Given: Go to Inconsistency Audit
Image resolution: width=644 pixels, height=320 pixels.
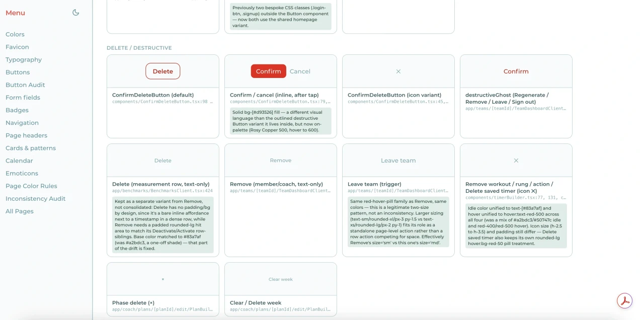Looking at the screenshot, I should pos(36,198).
